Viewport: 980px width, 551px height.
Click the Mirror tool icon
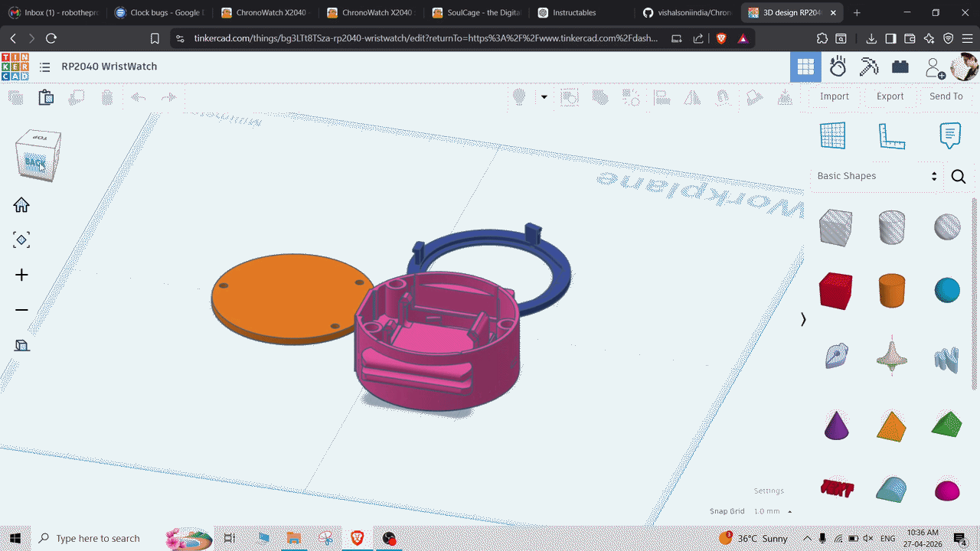pyautogui.click(x=692, y=97)
